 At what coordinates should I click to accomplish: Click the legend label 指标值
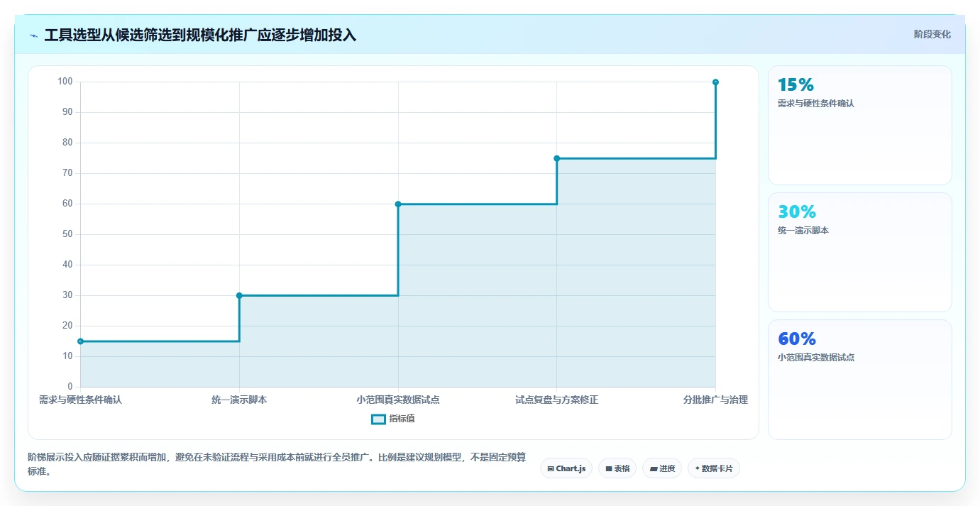pyautogui.click(x=402, y=419)
